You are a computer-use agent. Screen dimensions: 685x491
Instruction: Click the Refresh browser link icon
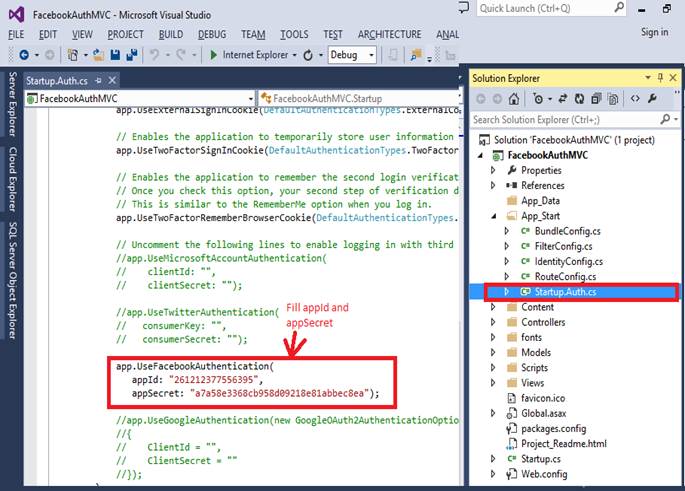[x=308, y=55]
